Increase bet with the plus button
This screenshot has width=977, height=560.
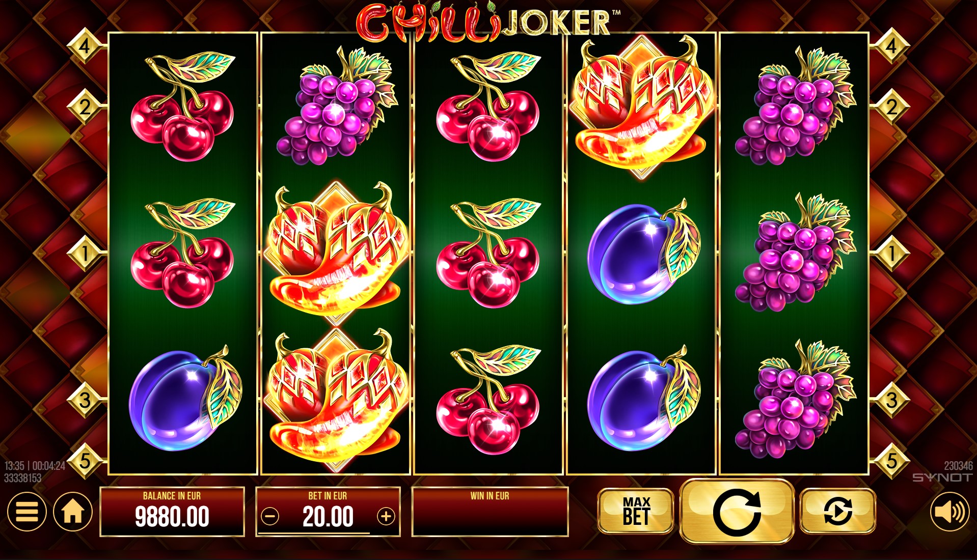386,517
